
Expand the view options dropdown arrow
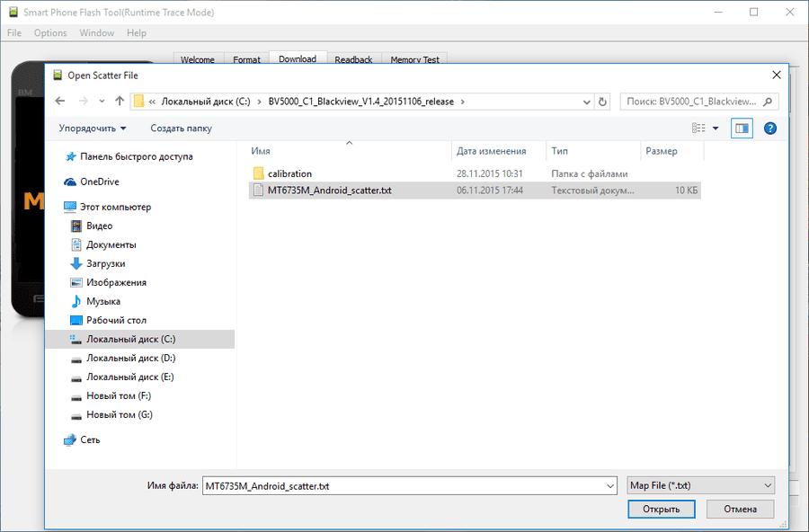(x=716, y=129)
